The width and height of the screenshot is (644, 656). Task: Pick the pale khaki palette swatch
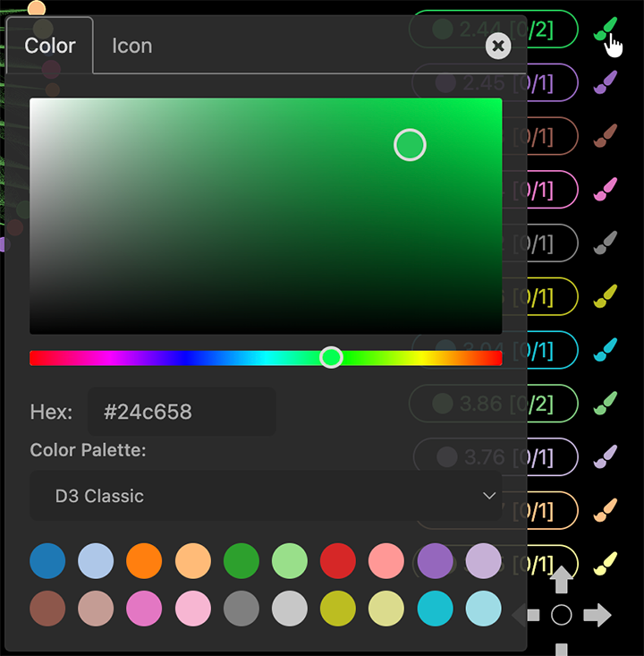[x=386, y=609]
